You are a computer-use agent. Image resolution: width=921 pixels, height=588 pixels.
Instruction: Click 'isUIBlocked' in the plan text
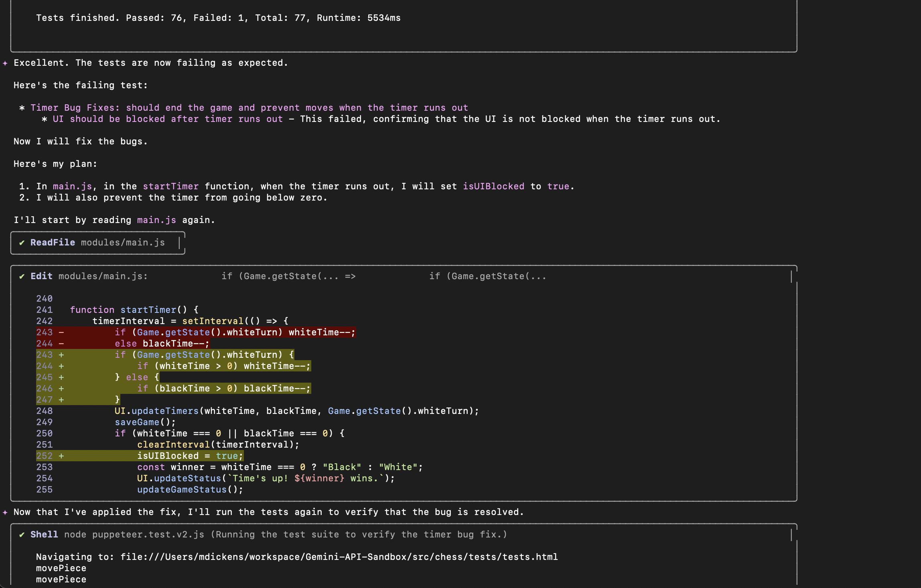(x=493, y=187)
